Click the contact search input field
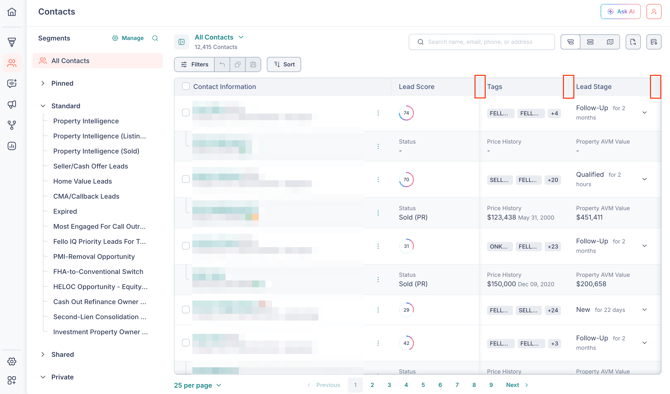 pyautogui.click(x=482, y=42)
